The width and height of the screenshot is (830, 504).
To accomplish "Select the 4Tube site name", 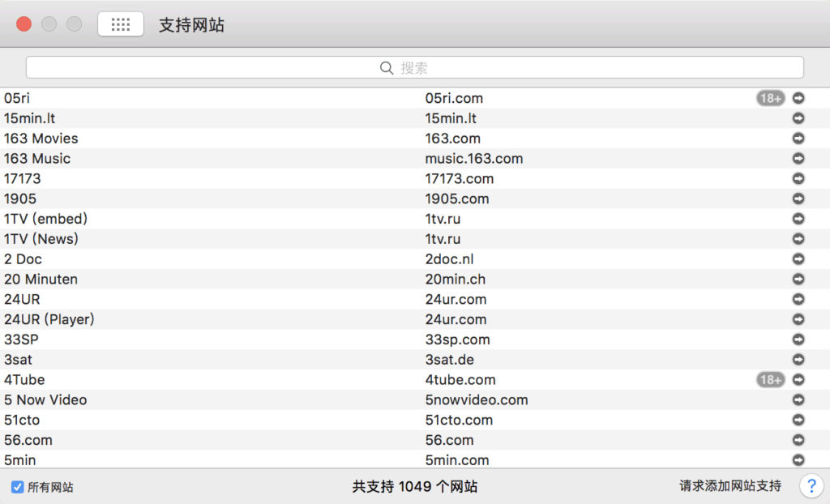I will click(x=24, y=379).
